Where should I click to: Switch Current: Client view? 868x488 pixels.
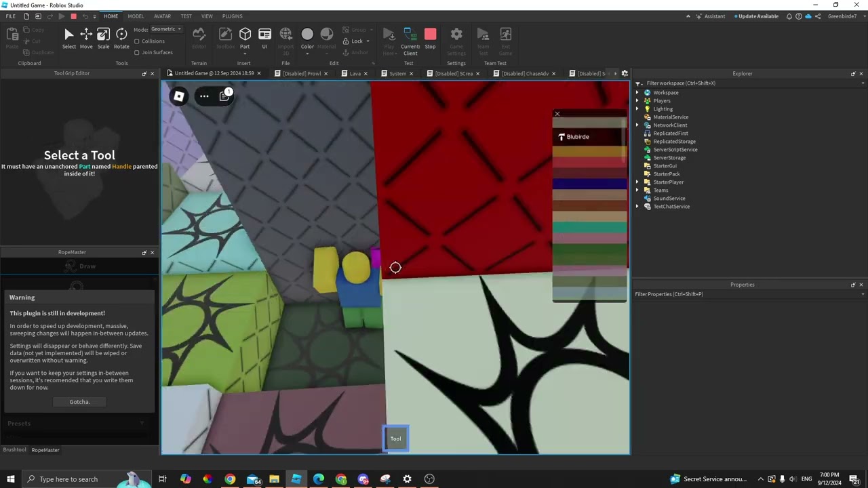tap(410, 41)
